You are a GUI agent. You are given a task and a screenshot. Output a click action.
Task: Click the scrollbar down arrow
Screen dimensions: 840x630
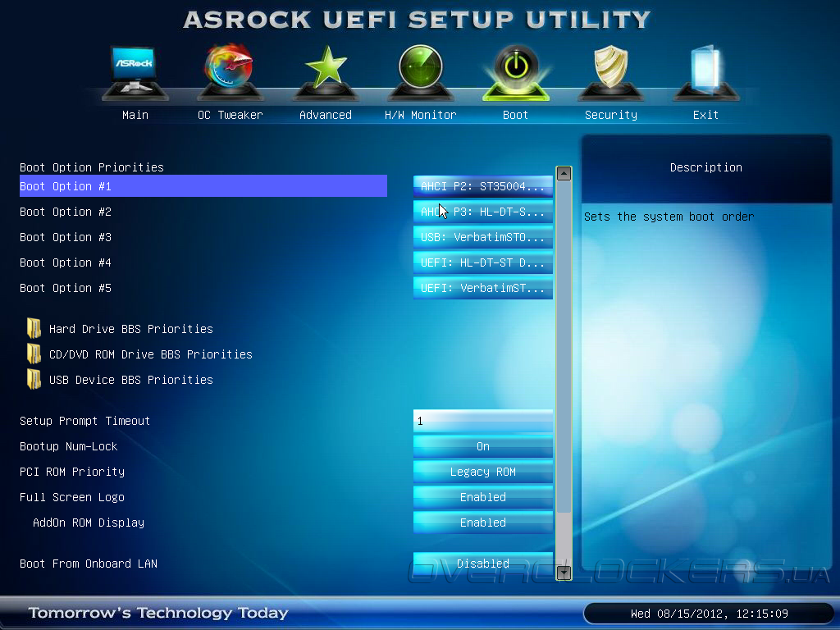pyautogui.click(x=564, y=573)
